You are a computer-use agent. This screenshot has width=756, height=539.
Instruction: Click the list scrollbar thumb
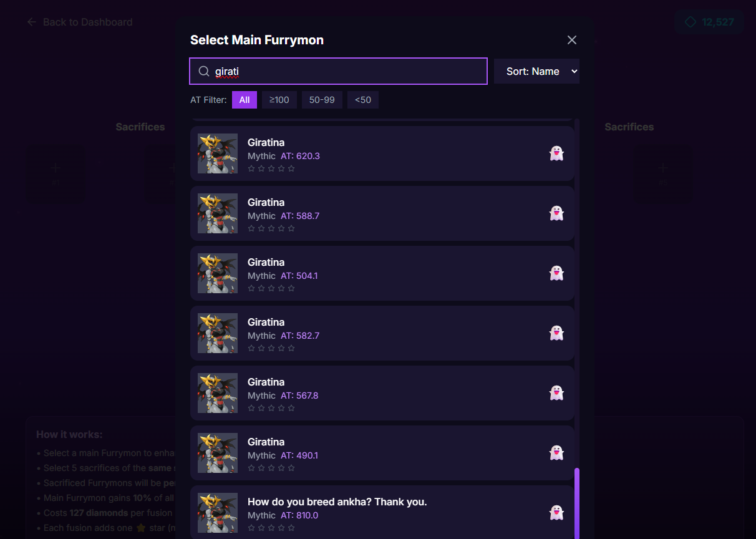[x=577, y=503]
